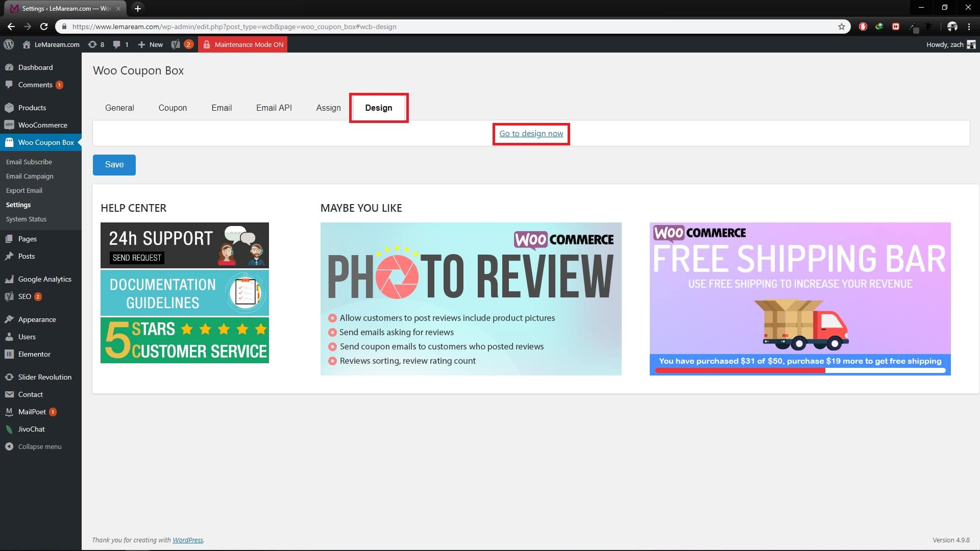Open Free Shipping Bar promo banner
This screenshot has width=980, height=551.
click(x=800, y=299)
